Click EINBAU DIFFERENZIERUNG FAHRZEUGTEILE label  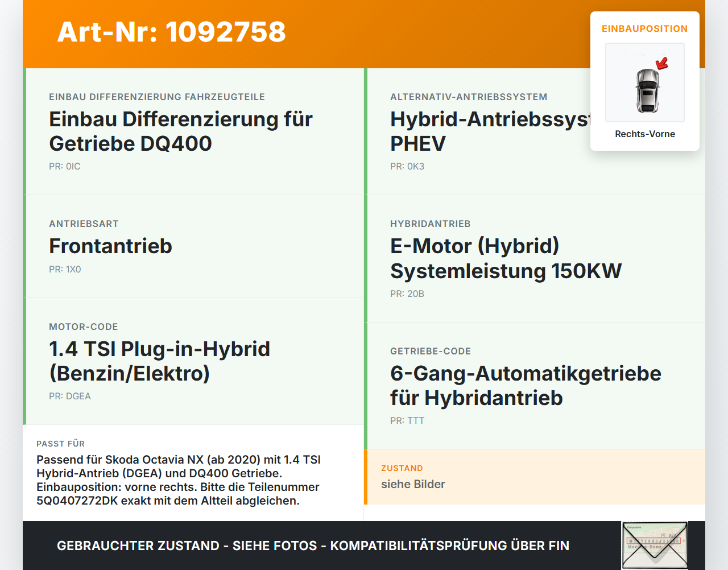[157, 97]
